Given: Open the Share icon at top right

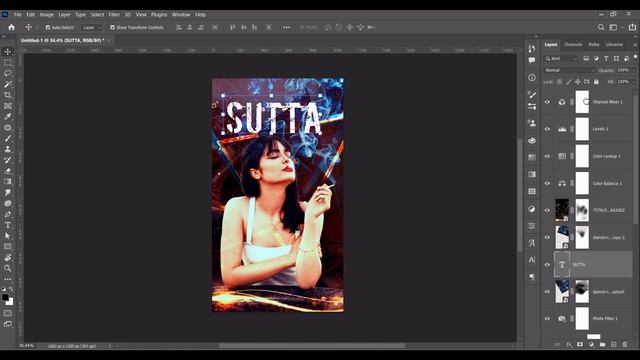Looking at the screenshot, I should tap(632, 27).
